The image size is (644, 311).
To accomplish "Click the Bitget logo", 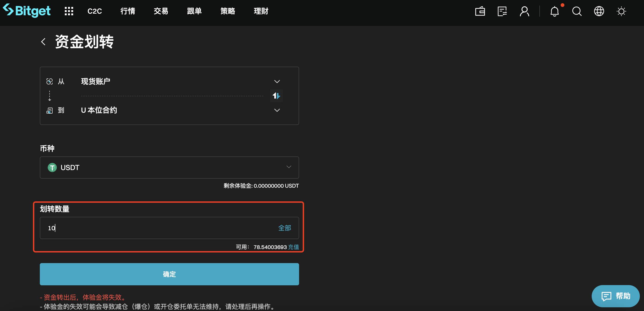I will (x=27, y=10).
